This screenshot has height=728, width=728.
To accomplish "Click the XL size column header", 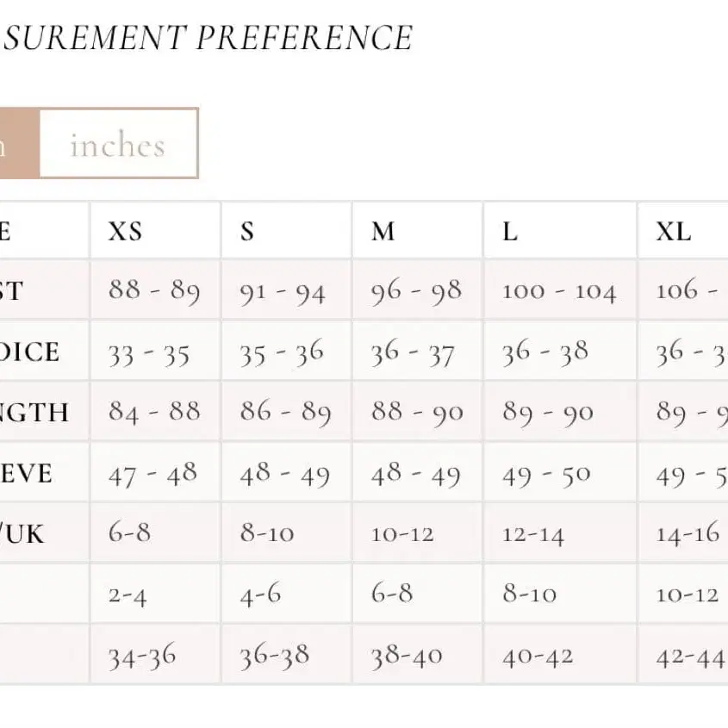I will (675, 232).
